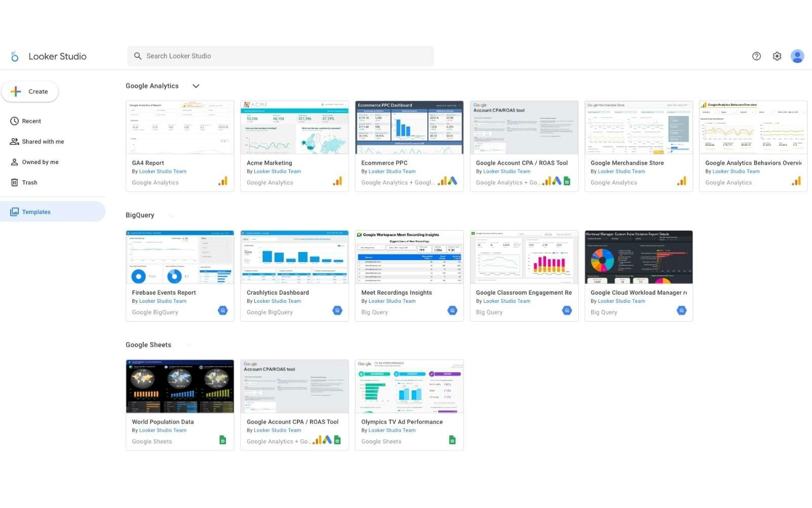Open Meet Recordings Insights thumbnail
This screenshot has height=508, width=812.
coord(409,257)
